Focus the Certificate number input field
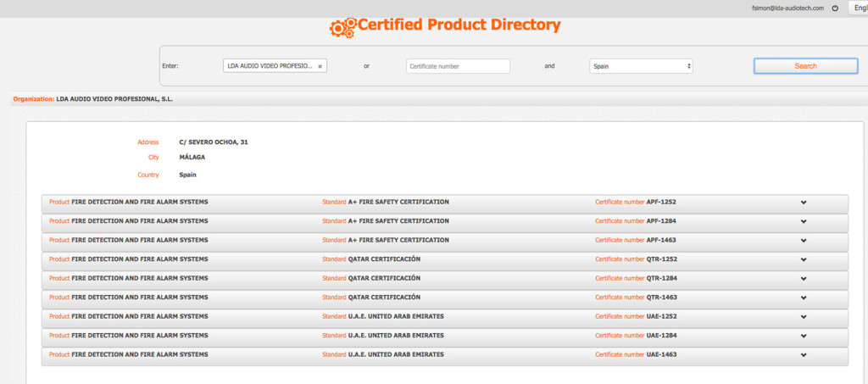Image resolution: width=868 pixels, height=384 pixels. point(458,66)
